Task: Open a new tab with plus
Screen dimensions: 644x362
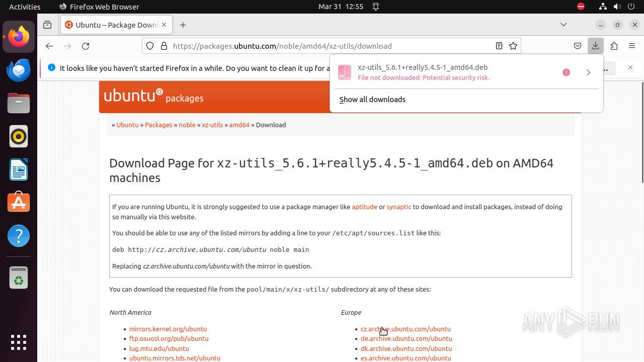Action: (x=183, y=25)
